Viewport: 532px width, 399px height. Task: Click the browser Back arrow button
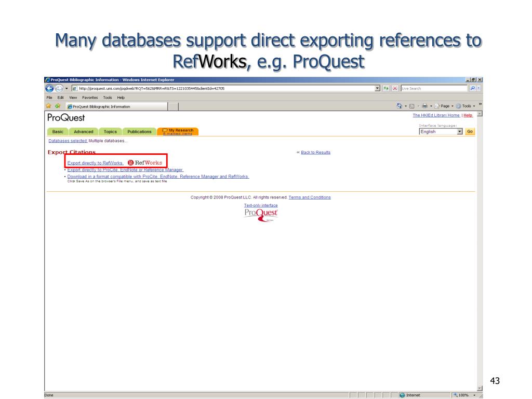pyautogui.click(x=49, y=88)
